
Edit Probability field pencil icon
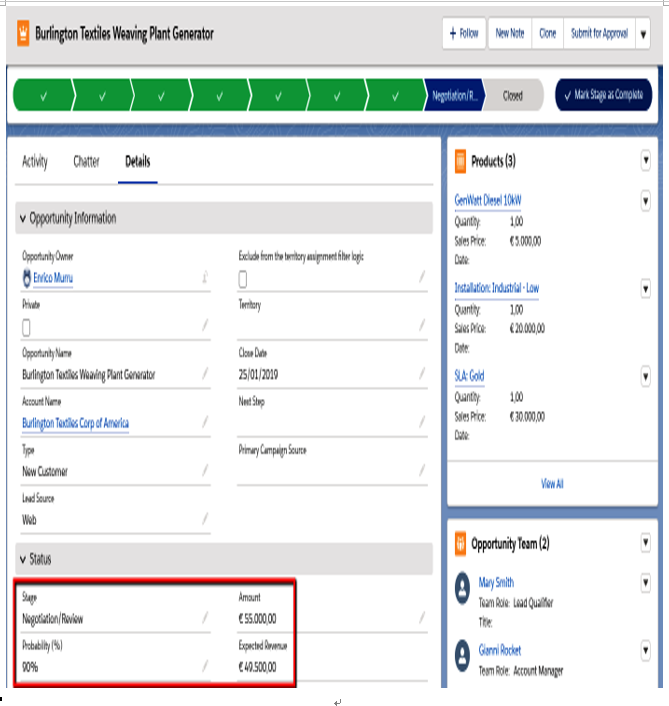pyautogui.click(x=205, y=666)
